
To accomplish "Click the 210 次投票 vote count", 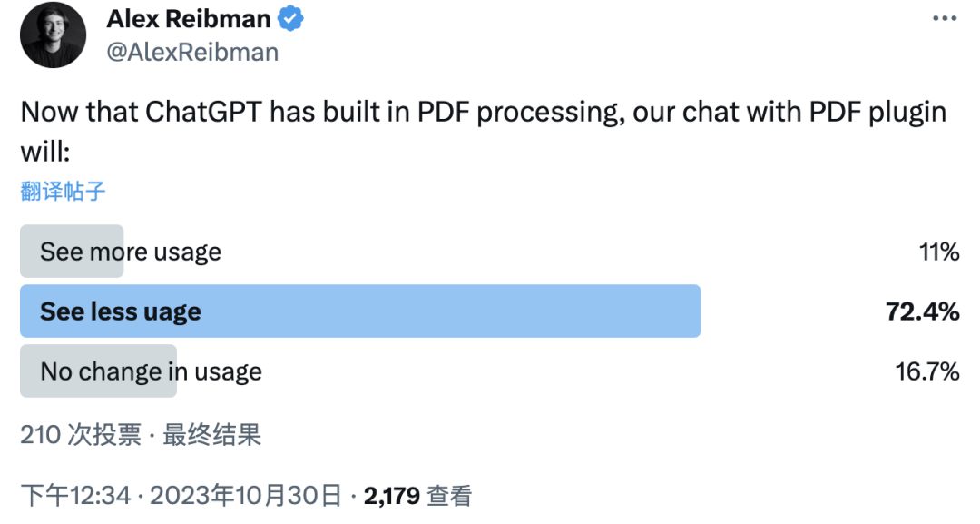I will (82, 435).
